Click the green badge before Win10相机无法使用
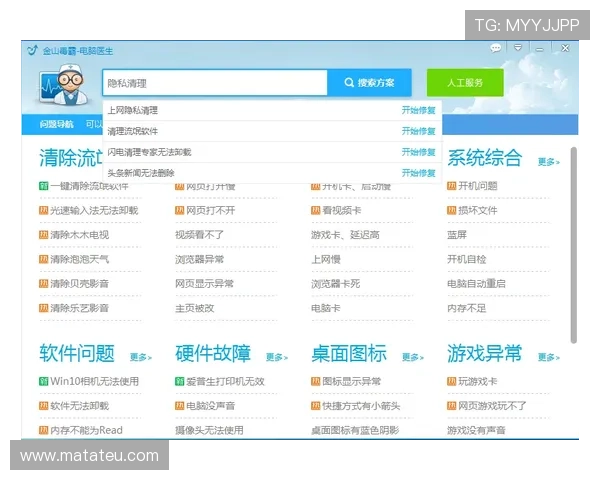600x480 pixels. coord(44,381)
